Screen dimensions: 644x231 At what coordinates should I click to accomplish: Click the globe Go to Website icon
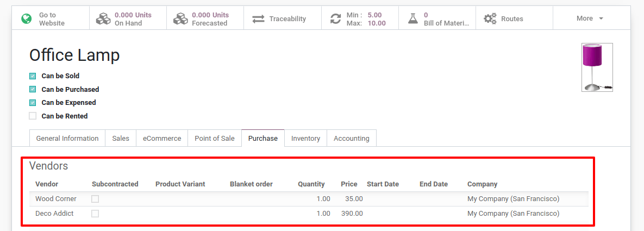click(x=26, y=19)
